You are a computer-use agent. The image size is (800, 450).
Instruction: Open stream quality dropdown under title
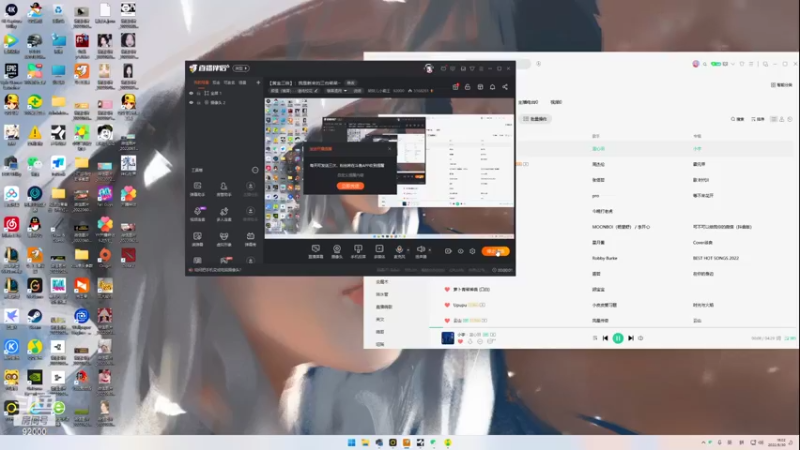(336, 91)
